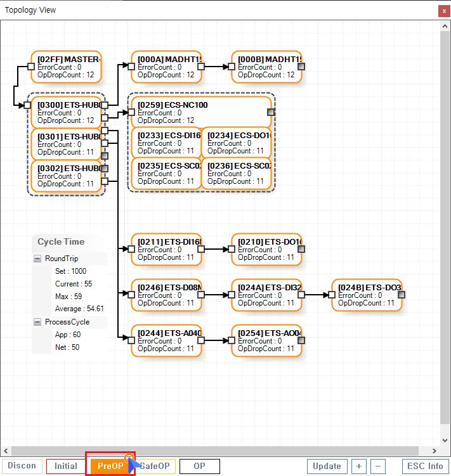Viewport: 451px width, 476px height.
Task: Select the [0300] ETS-HUB node
Action: (66, 112)
